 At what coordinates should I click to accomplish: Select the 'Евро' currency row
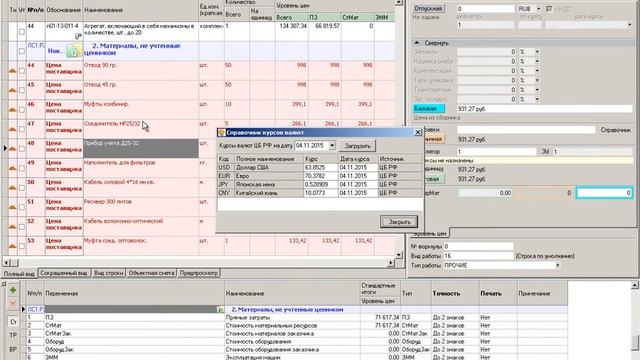tap(320, 176)
